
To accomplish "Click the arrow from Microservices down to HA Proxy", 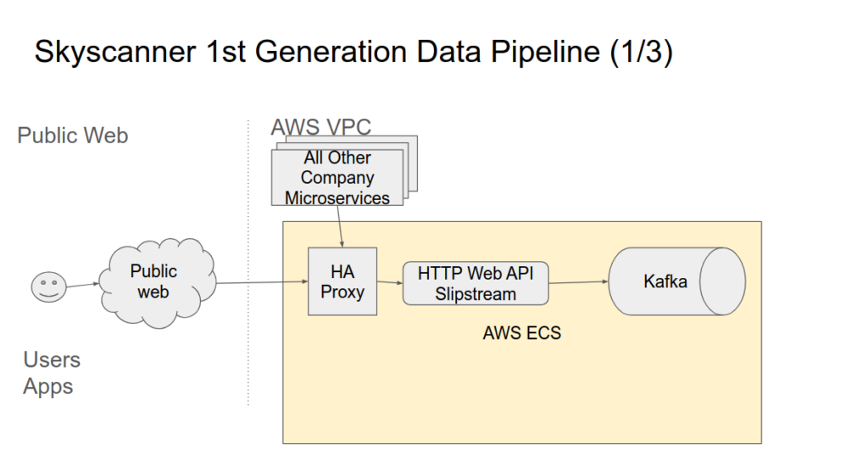I will point(339,227).
